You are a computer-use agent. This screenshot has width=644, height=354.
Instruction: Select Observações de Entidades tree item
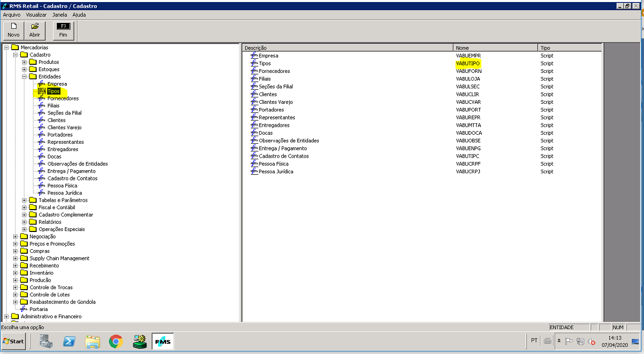click(x=78, y=164)
